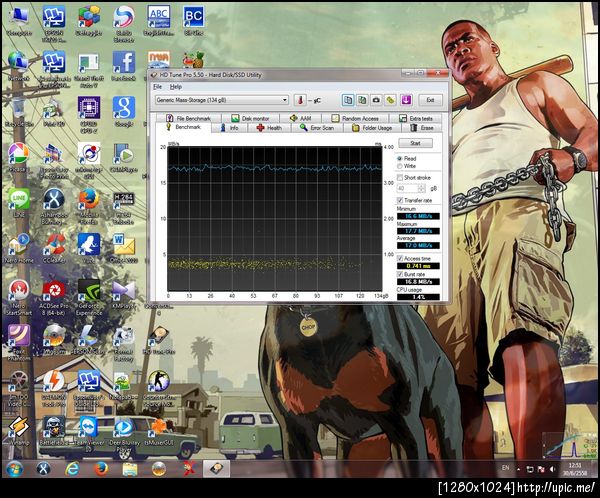Screen dimensions: 600x498
Task: Open Internet Explorer from the taskbar
Action: tap(72, 469)
